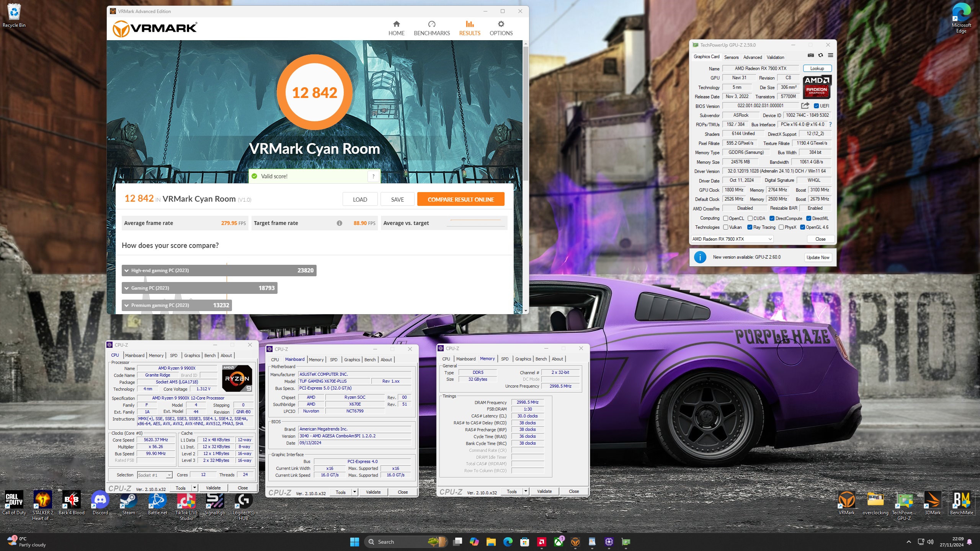Click the RESULTS chart icon in VRMark
The image size is (980, 551).
(470, 24)
